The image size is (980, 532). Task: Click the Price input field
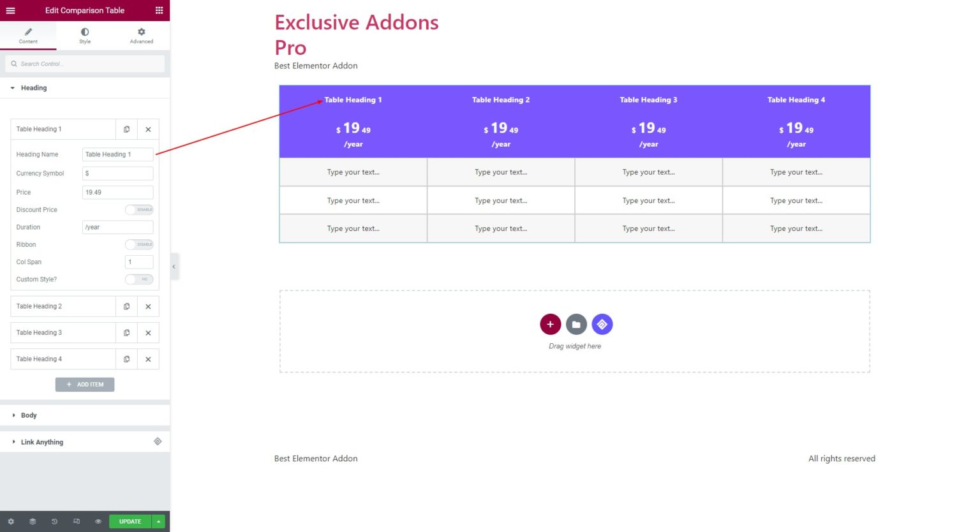tap(117, 192)
